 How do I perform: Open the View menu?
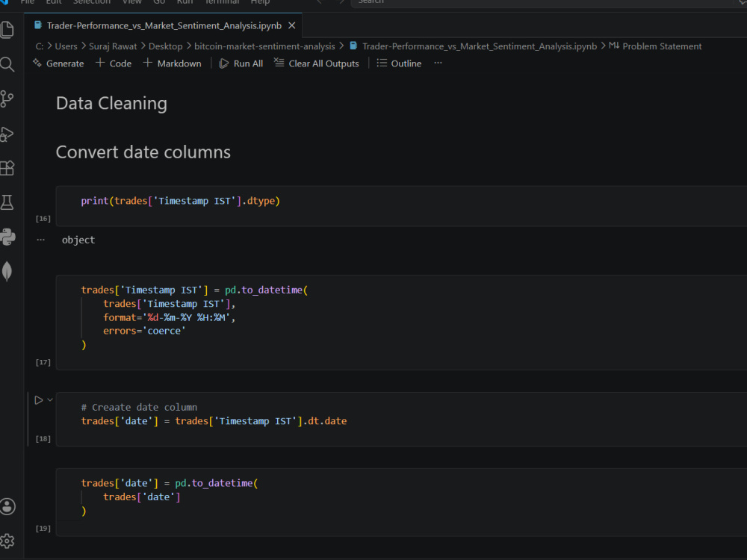(132, 2)
